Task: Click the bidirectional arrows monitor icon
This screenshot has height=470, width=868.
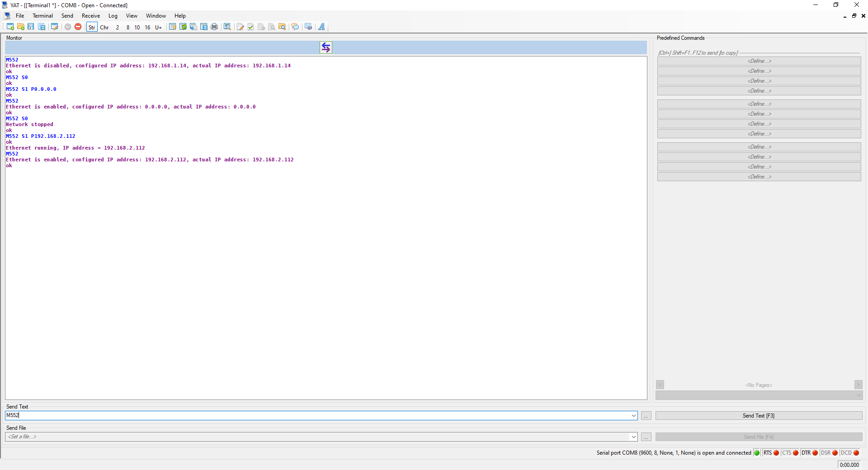Action: coord(326,47)
